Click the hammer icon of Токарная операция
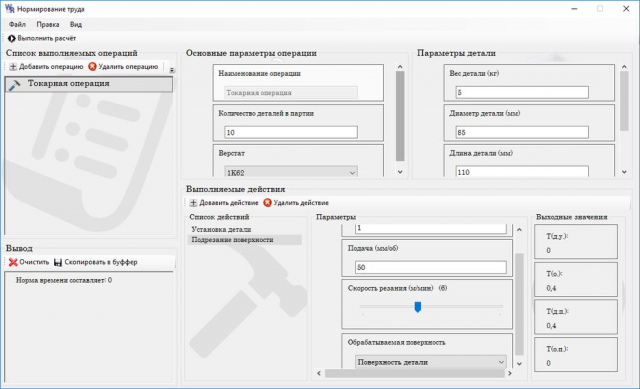This screenshot has height=389, width=640. [14, 84]
